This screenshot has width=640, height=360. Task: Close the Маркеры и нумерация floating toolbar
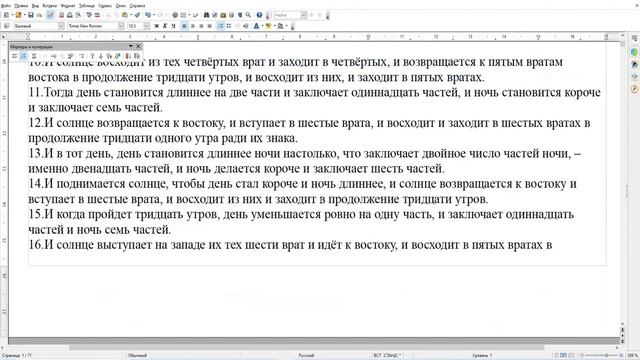point(138,46)
